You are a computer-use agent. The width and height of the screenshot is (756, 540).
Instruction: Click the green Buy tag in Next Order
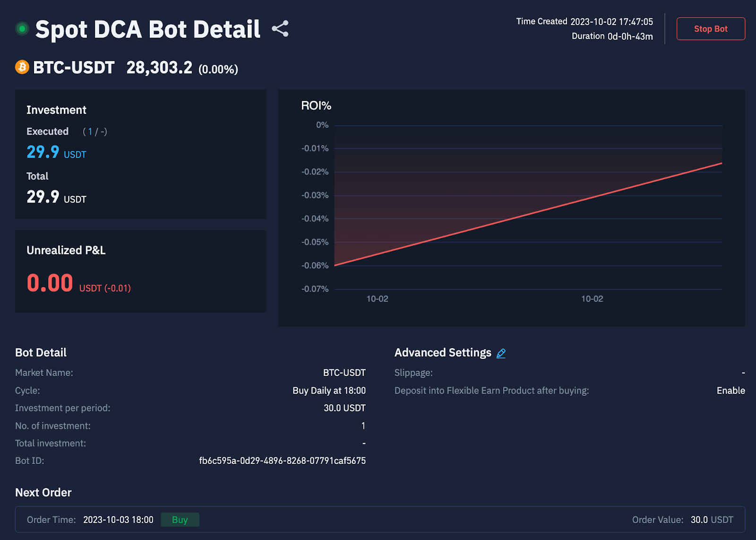(x=180, y=520)
